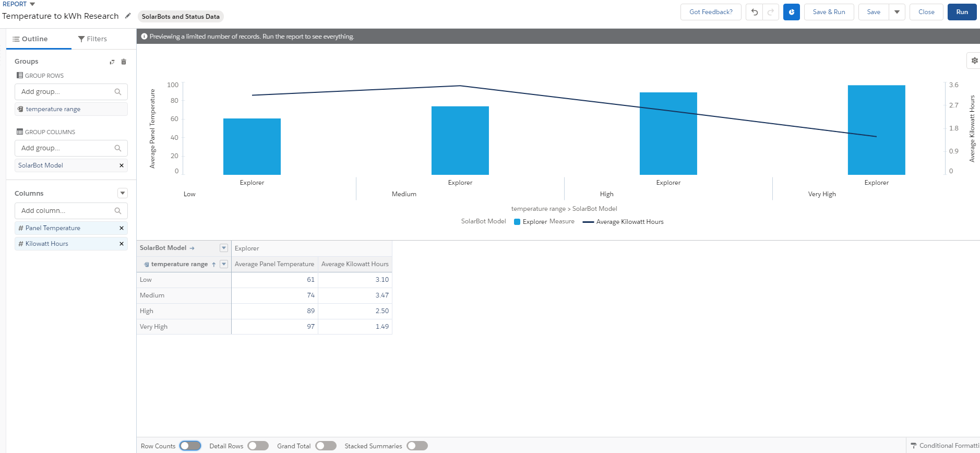The image size is (980, 453).
Task: Switch on the Grand Total toggle
Action: [x=326, y=446]
